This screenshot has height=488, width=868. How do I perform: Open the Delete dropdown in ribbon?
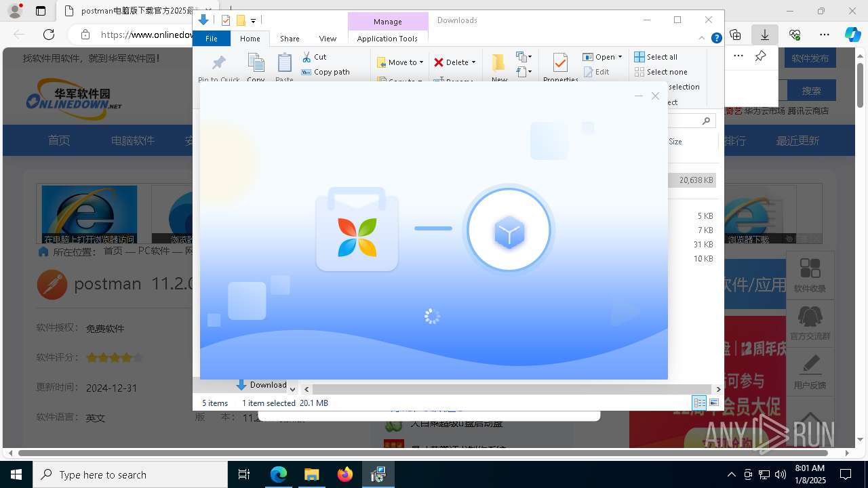tap(454, 62)
